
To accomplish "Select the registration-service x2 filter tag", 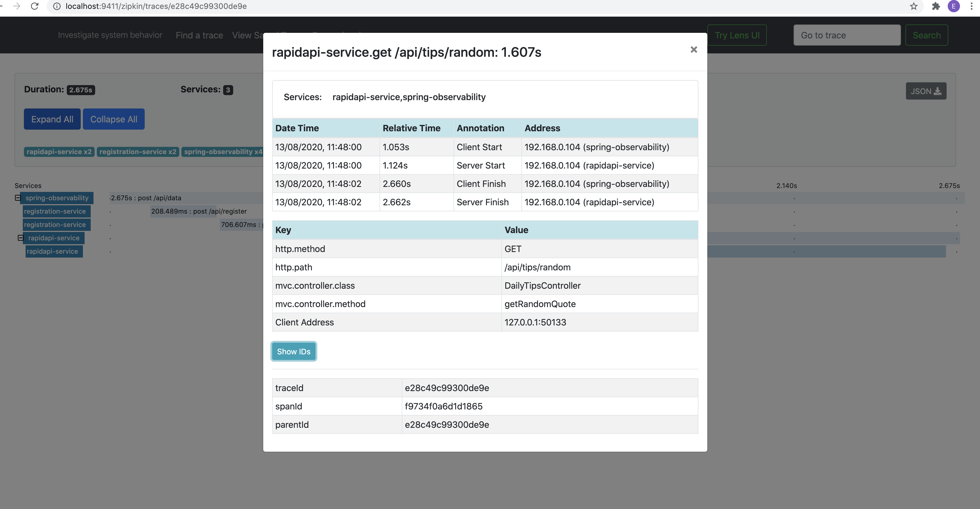I will (138, 152).
